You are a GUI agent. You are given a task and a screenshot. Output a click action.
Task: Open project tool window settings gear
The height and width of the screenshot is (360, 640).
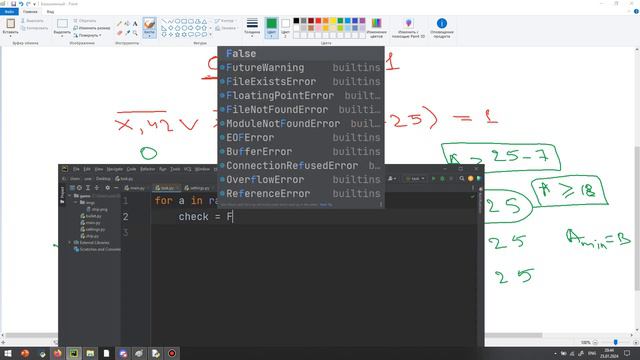click(107, 188)
